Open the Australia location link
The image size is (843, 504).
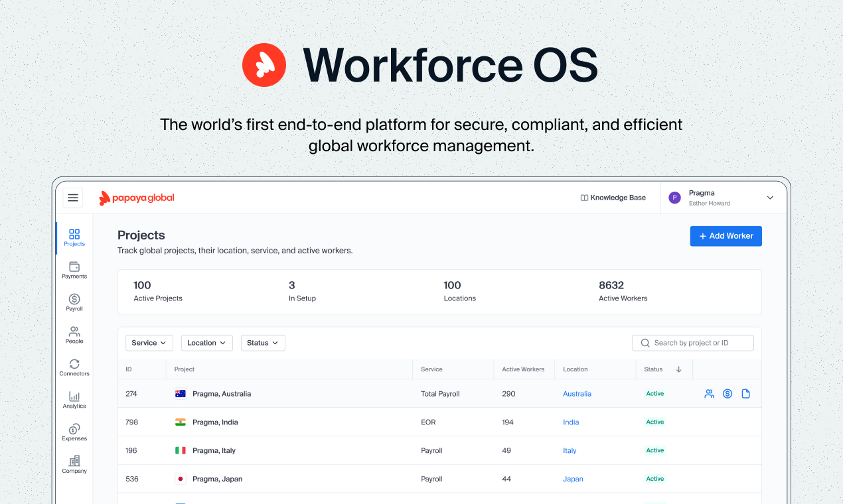(577, 394)
